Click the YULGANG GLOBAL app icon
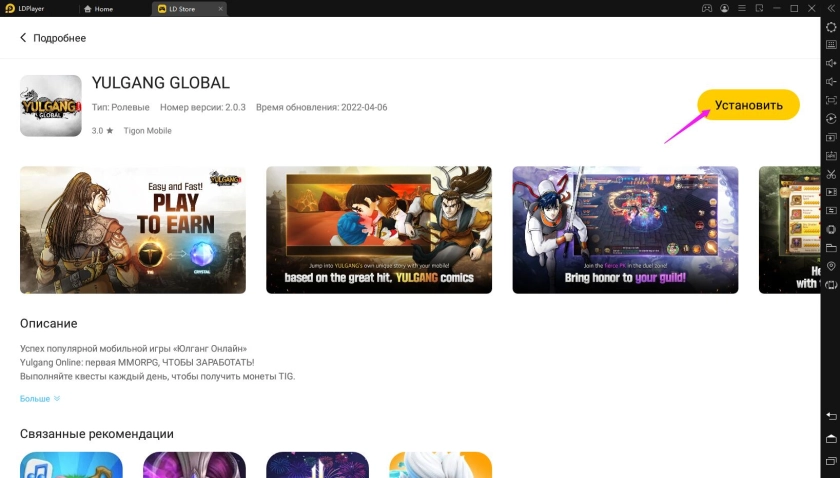This screenshot has width=840, height=478. [51, 106]
